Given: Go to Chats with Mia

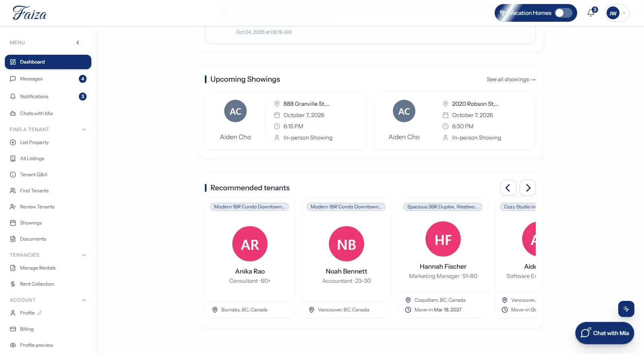Looking at the screenshot, I should [48, 113].
